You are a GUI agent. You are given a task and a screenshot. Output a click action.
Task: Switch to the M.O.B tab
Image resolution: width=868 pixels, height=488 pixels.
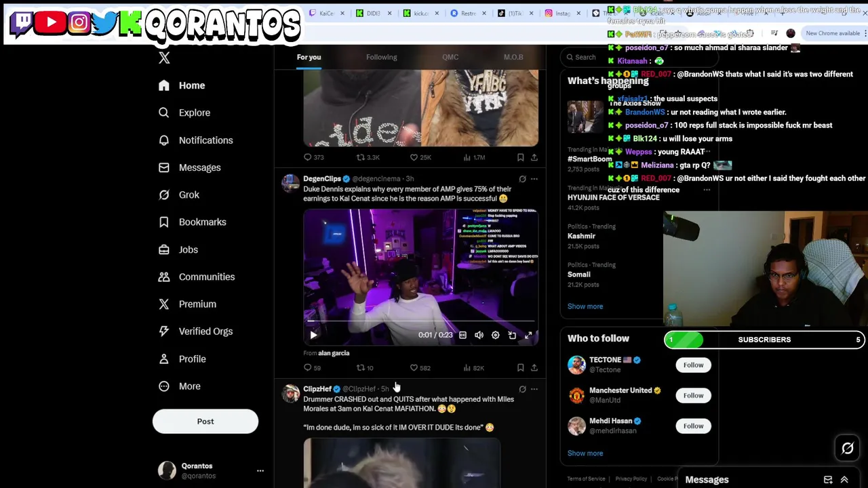513,57
